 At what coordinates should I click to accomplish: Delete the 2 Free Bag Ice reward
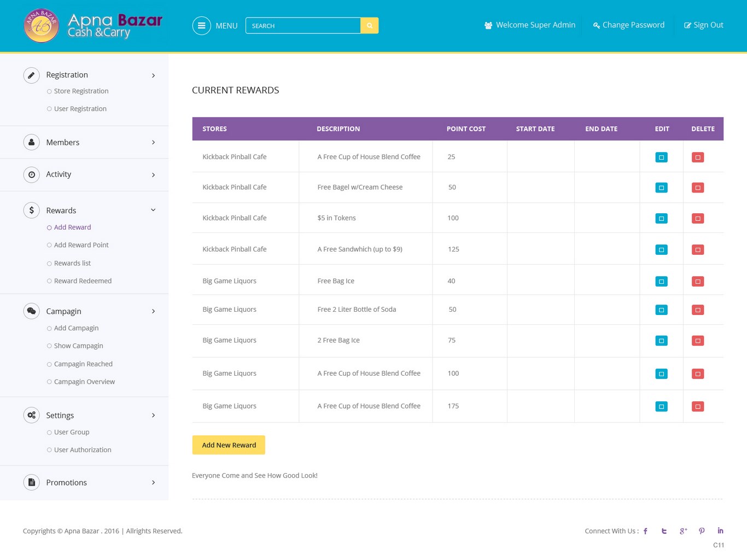(x=697, y=341)
